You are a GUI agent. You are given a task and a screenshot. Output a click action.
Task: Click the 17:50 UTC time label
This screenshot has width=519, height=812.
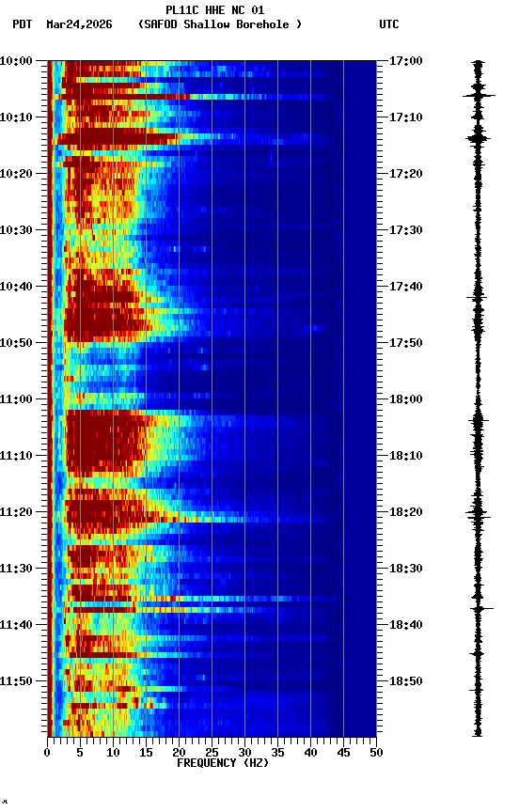[406, 343]
